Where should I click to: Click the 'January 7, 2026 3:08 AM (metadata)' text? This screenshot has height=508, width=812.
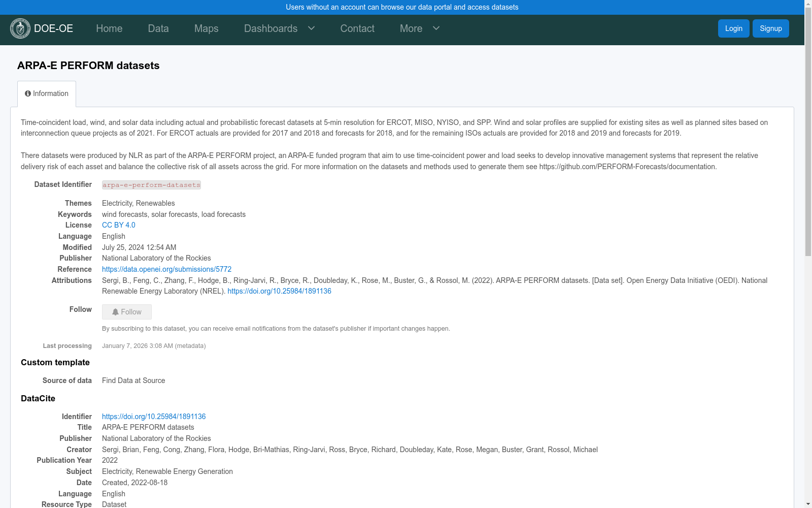154,346
